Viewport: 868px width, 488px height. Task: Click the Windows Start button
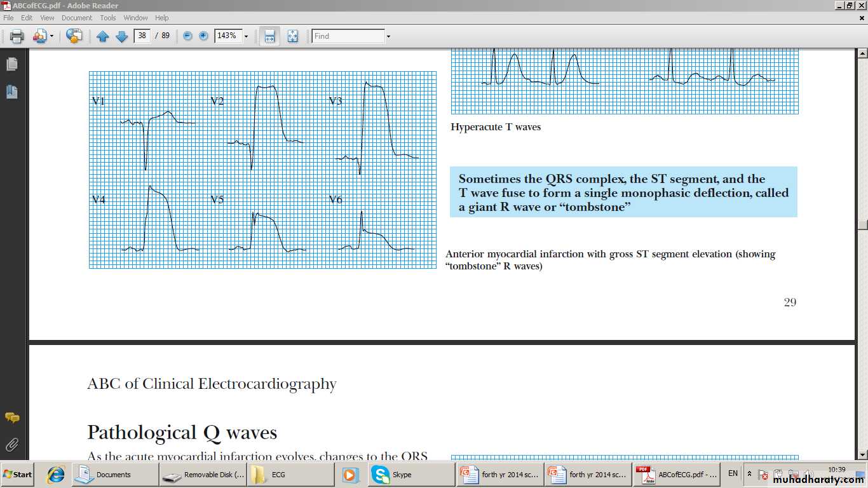pos(18,475)
